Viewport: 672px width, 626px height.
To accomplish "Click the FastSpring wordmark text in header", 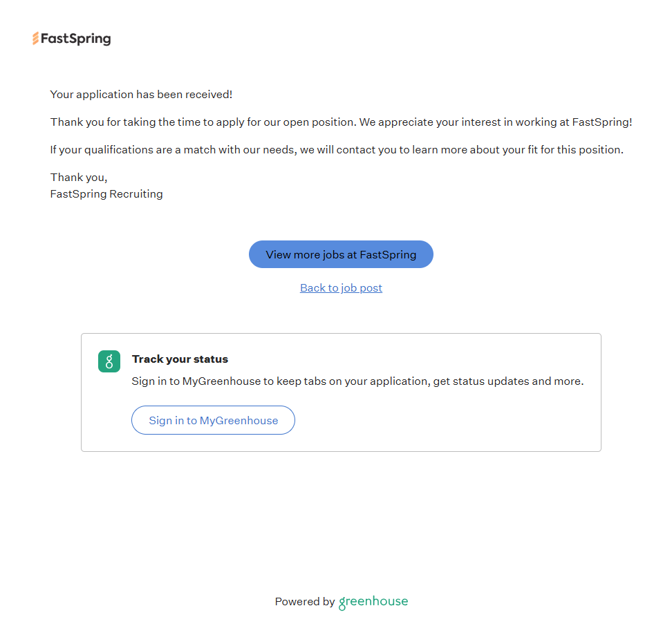I will pos(76,39).
